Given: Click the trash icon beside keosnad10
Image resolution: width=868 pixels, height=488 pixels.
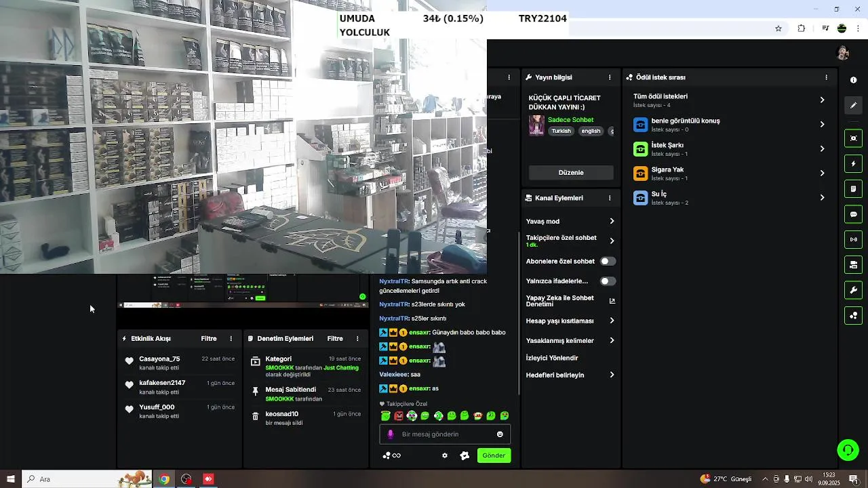Looking at the screenshot, I should tap(255, 417).
